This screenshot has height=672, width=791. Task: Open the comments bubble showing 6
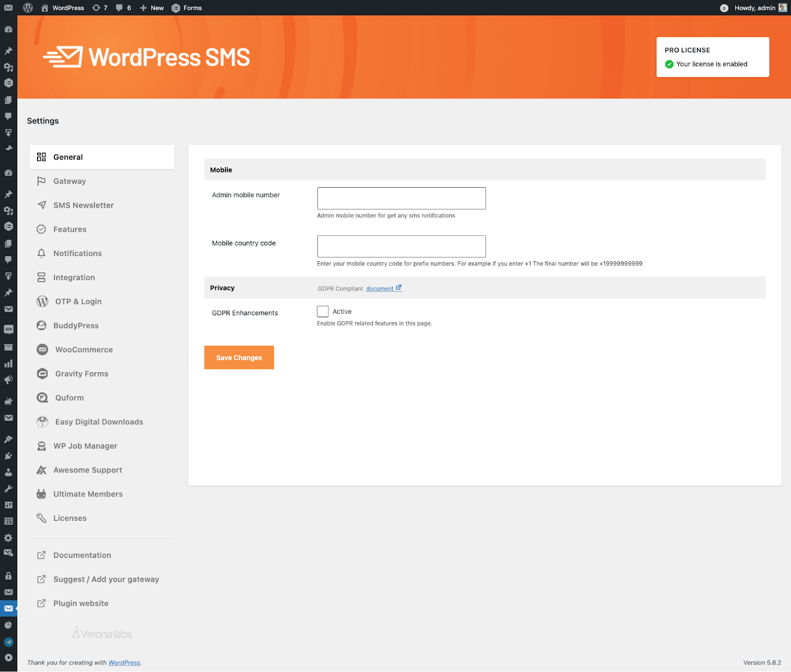(123, 8)
